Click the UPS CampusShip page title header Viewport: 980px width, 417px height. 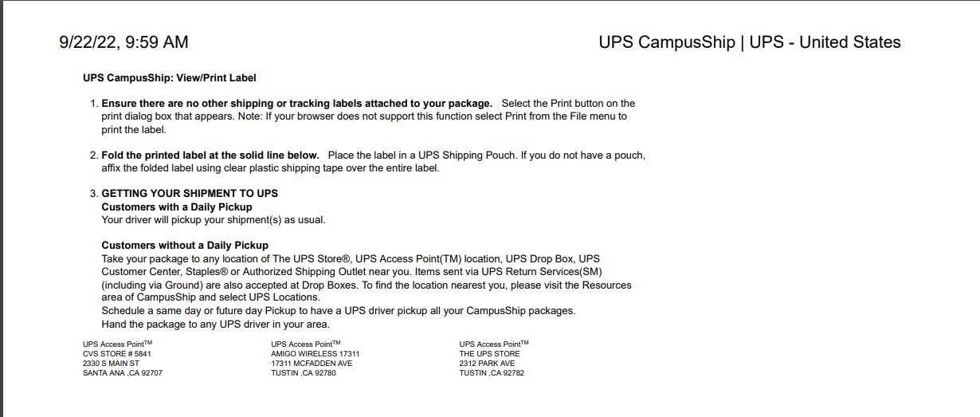coord(750,42)
